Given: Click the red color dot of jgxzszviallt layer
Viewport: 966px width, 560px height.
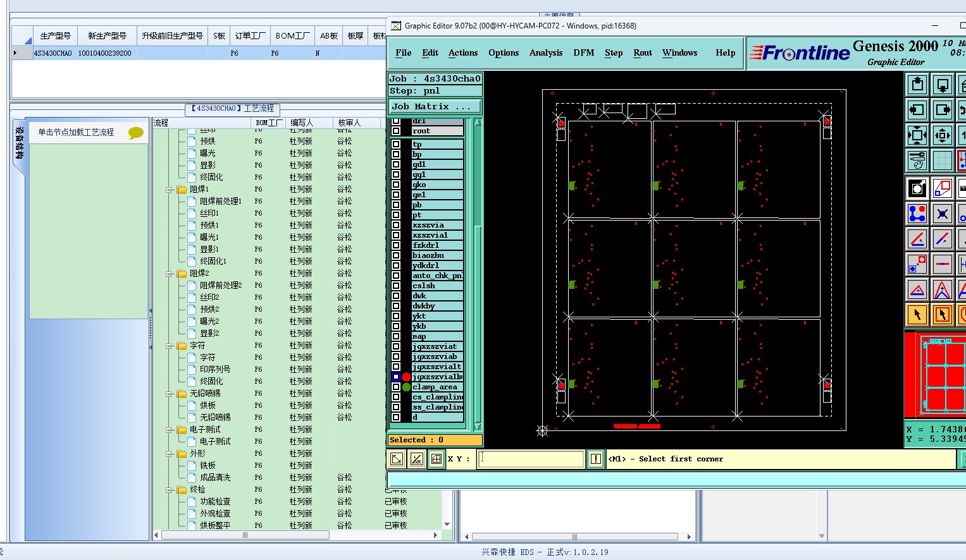Looking at the screenshot, I should pyautogui.click(x=406, y=377).
